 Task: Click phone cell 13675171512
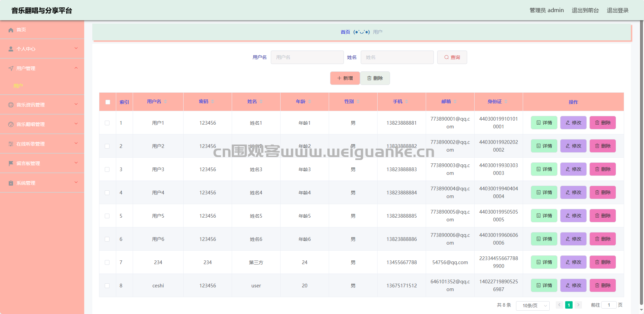pos(401,286)
